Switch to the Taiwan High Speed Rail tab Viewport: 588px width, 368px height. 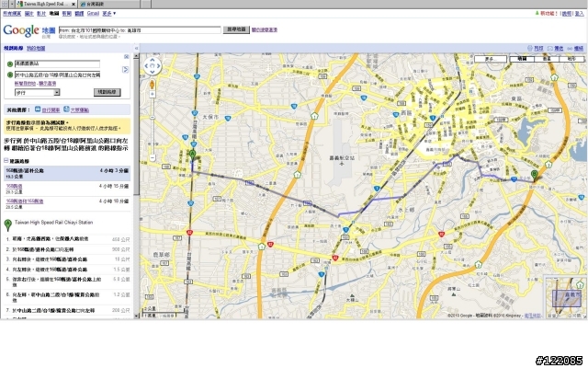click(x=44, y=4)
